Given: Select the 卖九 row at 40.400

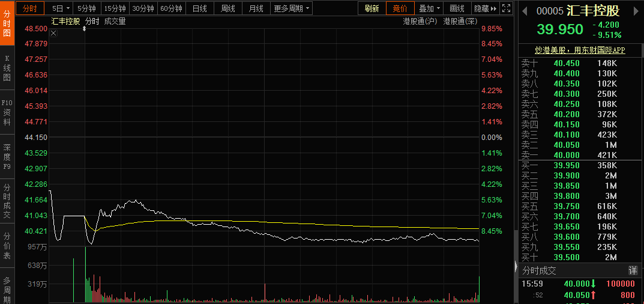Looking at the screenshot, I should pos(581,74).
